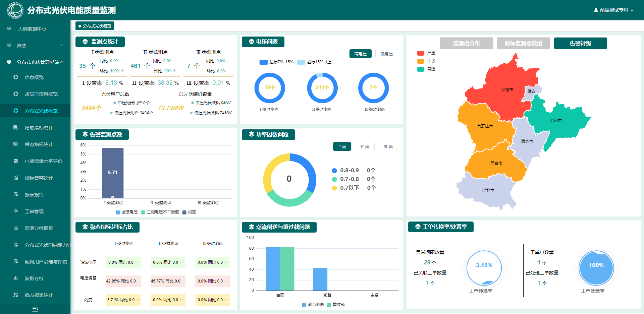
Task: Click the 稳态指标统计 sidebar icon
Action: pos(16,128)
